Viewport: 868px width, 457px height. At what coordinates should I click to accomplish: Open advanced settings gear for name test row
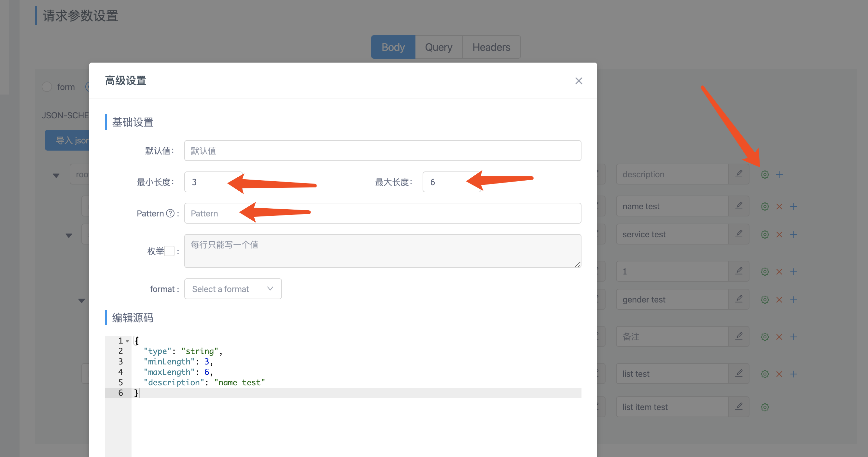click(764, 206)
